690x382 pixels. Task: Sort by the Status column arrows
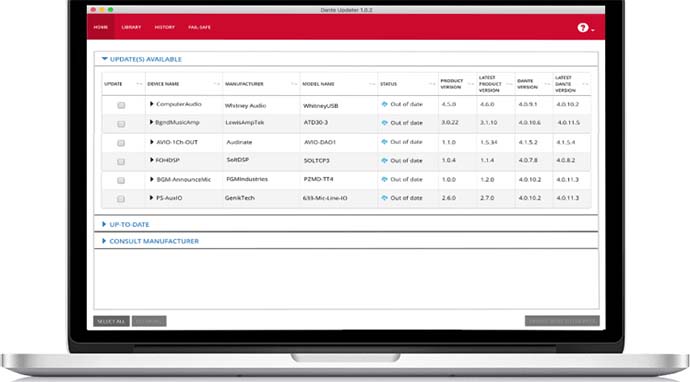(432, 84)
